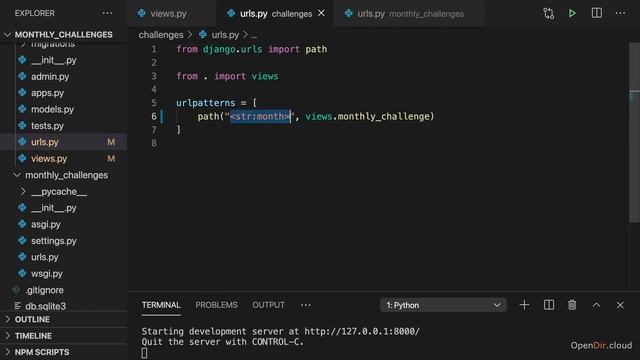This screenshot has width=640, height=360.
Task: Kill the terminal with trash icon
Action: [572, 305]
